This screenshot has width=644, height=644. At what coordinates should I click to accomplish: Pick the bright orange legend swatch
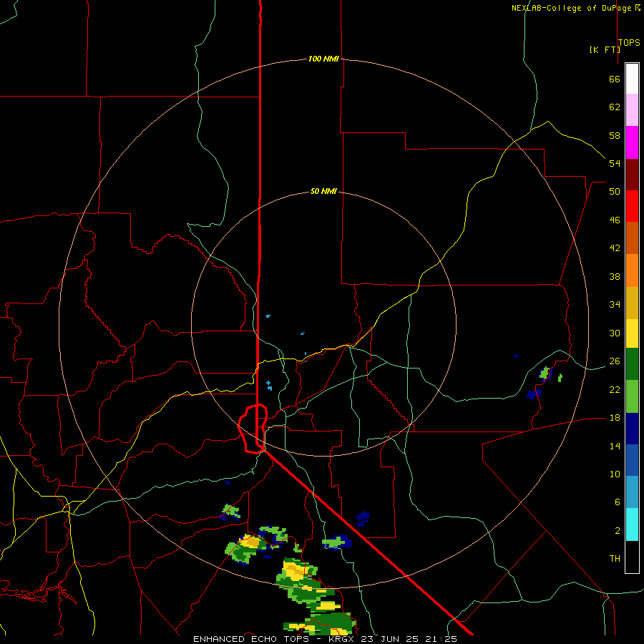pyautogui.click(x=632, y=270)
